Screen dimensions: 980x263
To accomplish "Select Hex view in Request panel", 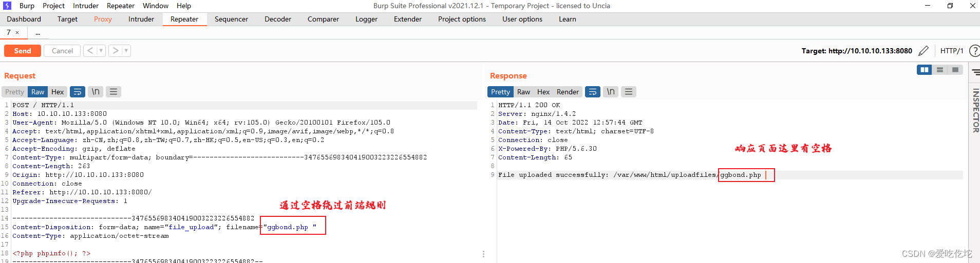I will coord(58,92).
